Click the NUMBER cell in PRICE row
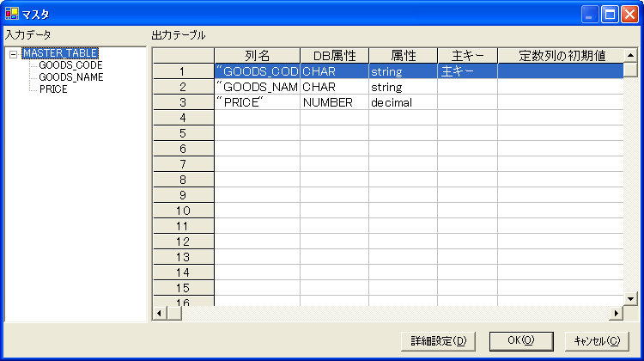644x361 pixels. tap(334, 102)
